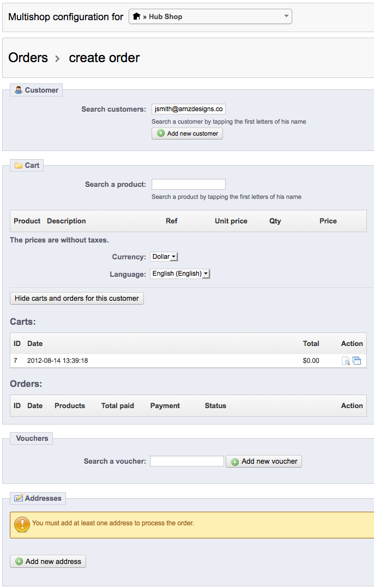This screenshot has width=374, height=588.
Task: Expand the Language dropdown showing English
Action: click(x=180, y=274)
